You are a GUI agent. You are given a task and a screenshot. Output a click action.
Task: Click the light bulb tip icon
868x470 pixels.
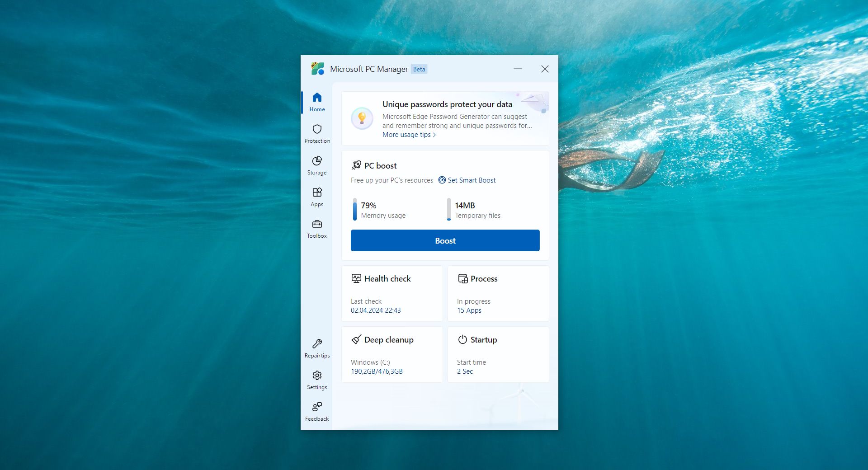(362, 118)
